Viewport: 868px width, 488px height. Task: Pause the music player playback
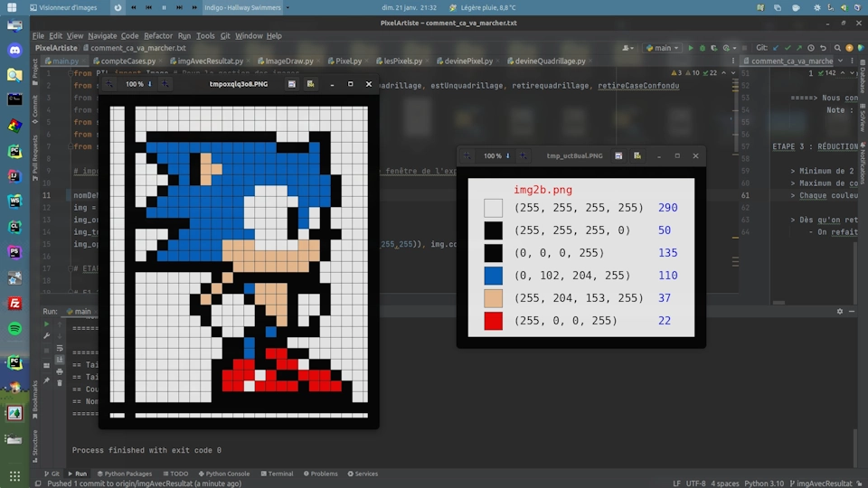pos(164,8)
